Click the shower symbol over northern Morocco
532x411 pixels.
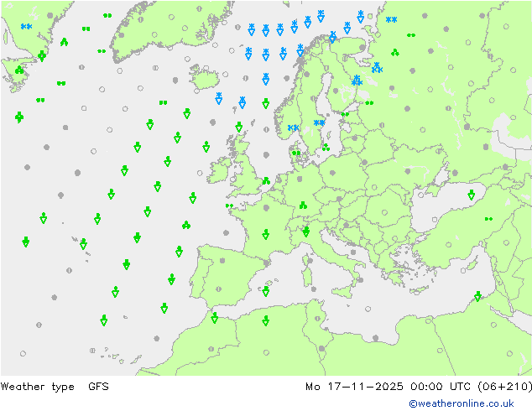(x=215, y=318)
